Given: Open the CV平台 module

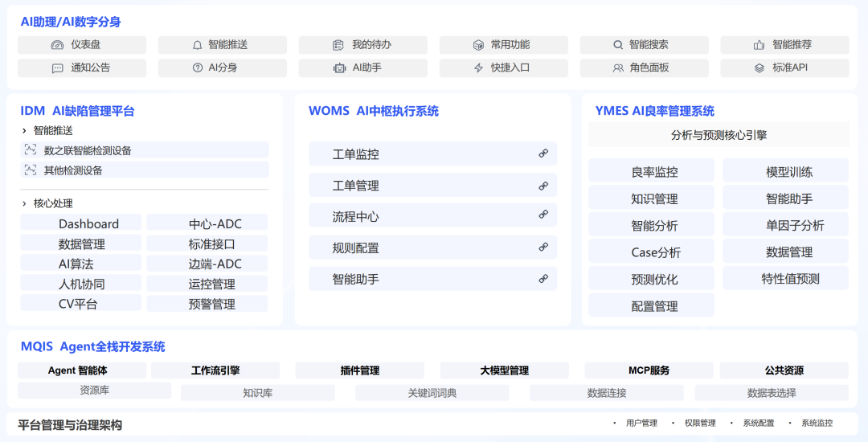Looking at the screenshot, I should coord(81,303).
